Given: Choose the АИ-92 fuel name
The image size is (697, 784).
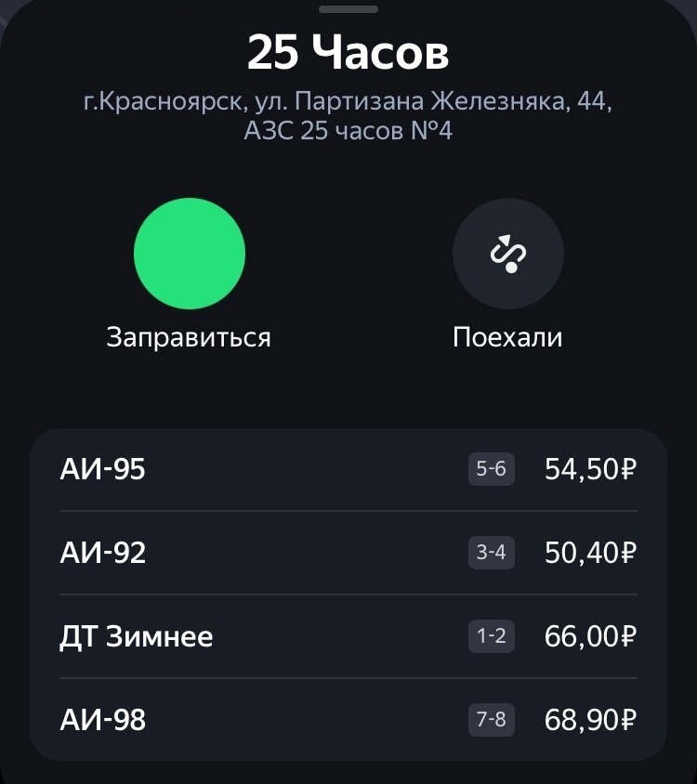Looking at the screenshot, I should (x=102, y=553).
